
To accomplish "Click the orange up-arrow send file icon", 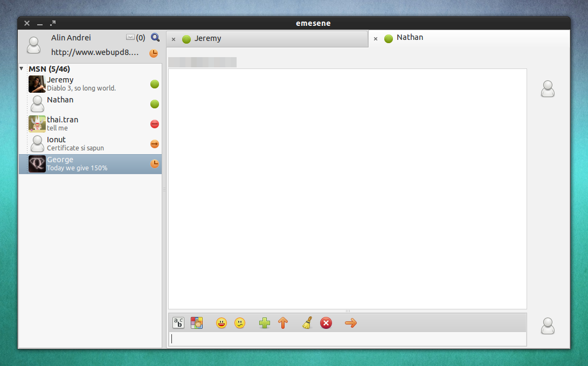I will point(283,323).
